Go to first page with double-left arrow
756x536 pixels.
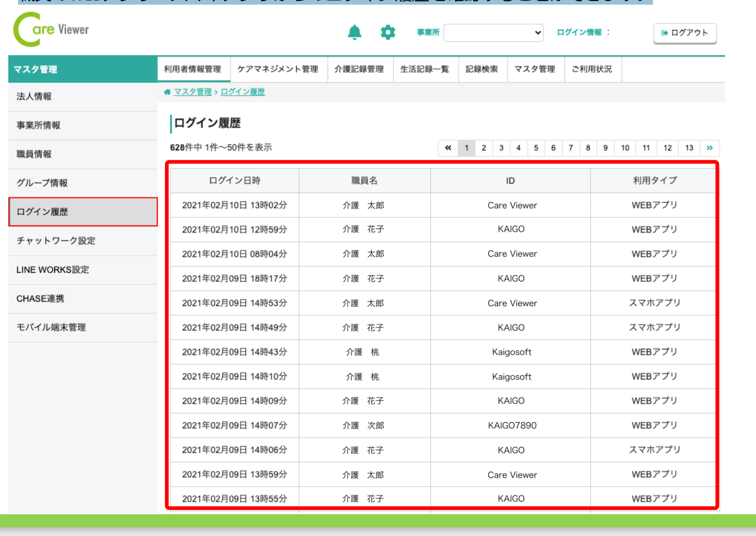coord(448,148)
